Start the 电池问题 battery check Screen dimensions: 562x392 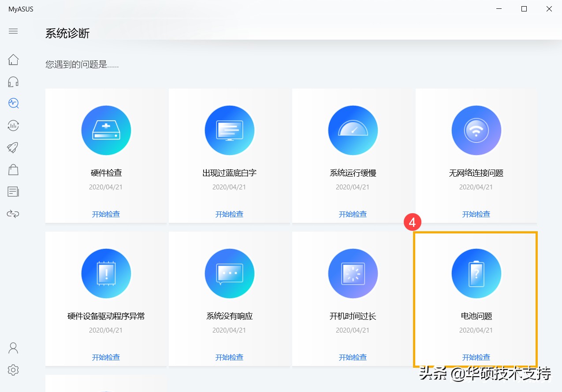[476, 357]
